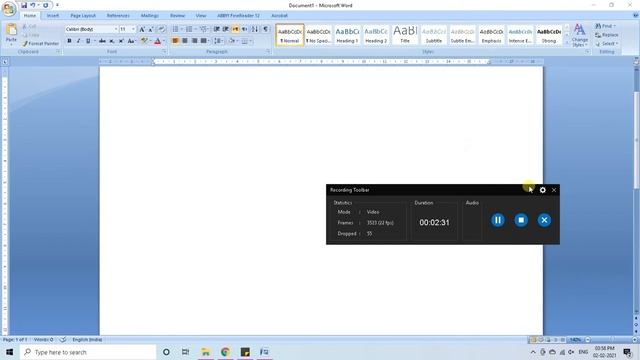Click the Replace button

pos(607,35)
